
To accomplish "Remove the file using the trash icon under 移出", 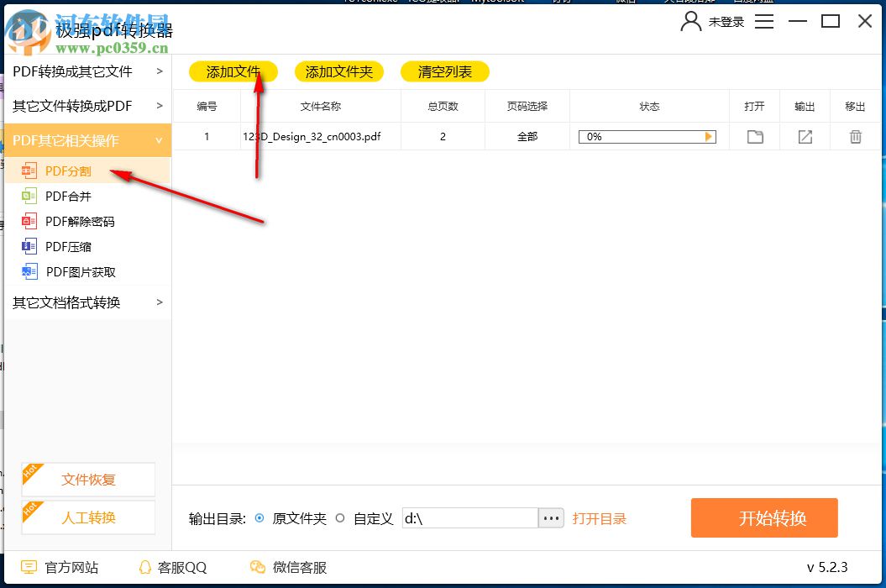I will click(x=855, y=136).
